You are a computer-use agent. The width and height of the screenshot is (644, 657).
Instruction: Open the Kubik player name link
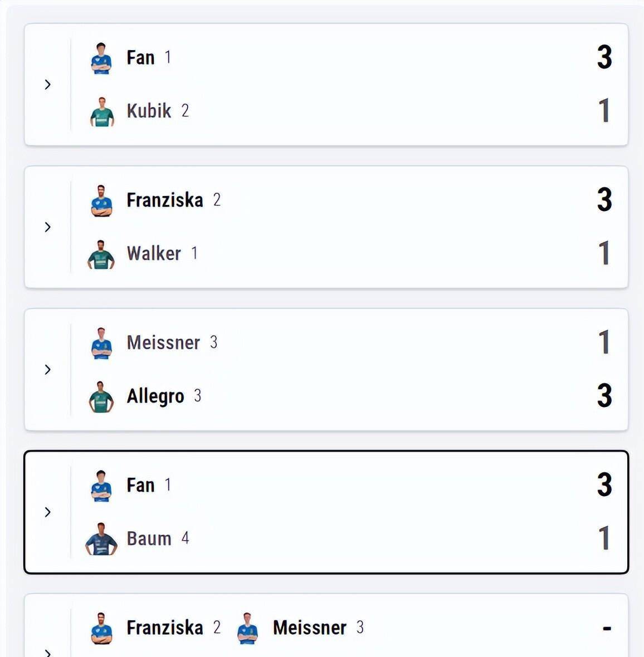[149, 111]
